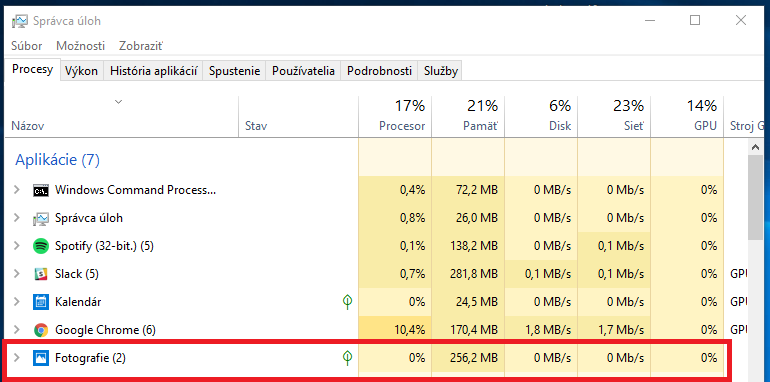Viewport: 770px width, 382px height.
Task: Switch to the Výkon tab
Action: coord(82,71)
